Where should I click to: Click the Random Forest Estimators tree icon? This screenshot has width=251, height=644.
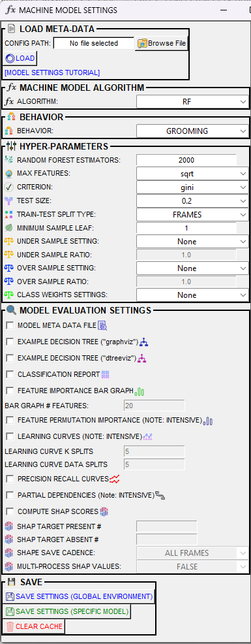tap(9, 160)
